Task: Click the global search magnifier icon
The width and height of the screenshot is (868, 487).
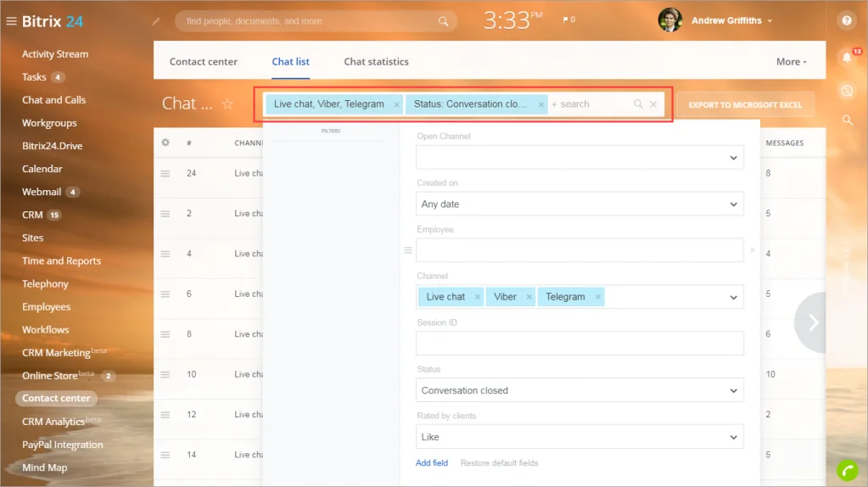Action: click(x=444, y=21)
